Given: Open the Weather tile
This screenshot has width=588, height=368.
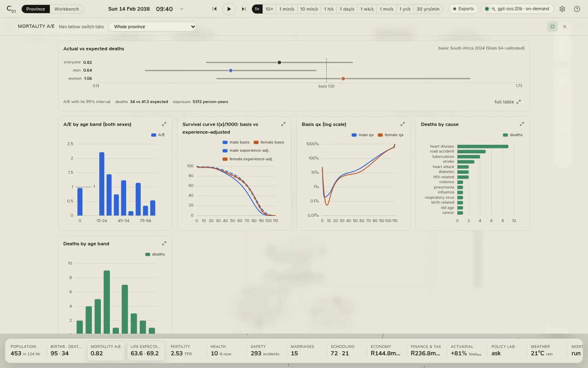Looking at the screenshot, I should pyautogui.click(x=546, y=350).
